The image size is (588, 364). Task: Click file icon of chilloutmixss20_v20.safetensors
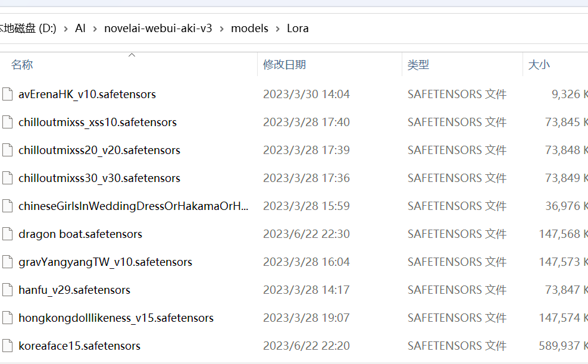tap(7, 150)
